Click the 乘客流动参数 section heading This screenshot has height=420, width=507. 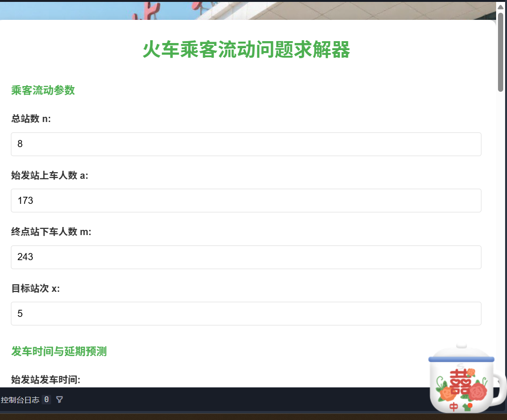(43, 90)
